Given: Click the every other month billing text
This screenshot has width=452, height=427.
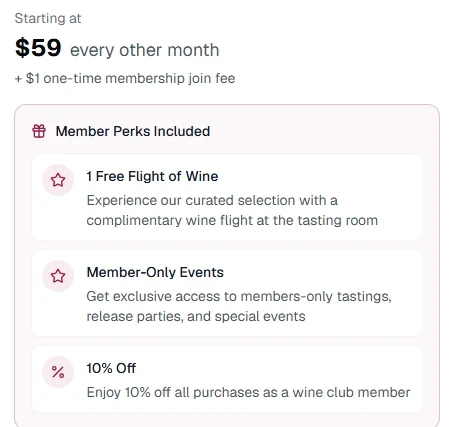Looking at the screenshot, I should (x=145, y=50).
